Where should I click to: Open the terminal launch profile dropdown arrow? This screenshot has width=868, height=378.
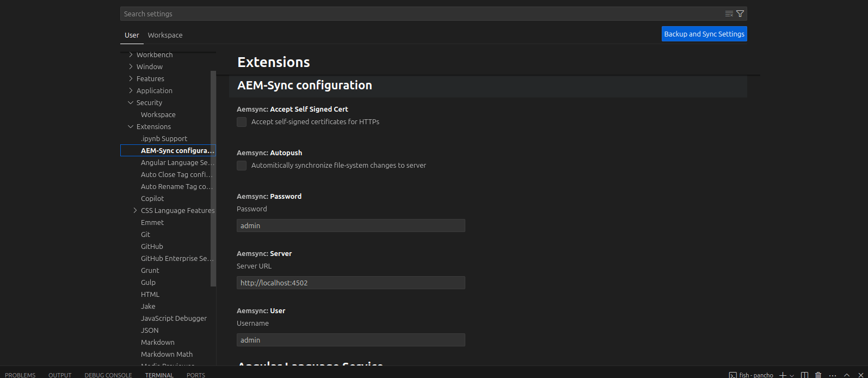792,375
